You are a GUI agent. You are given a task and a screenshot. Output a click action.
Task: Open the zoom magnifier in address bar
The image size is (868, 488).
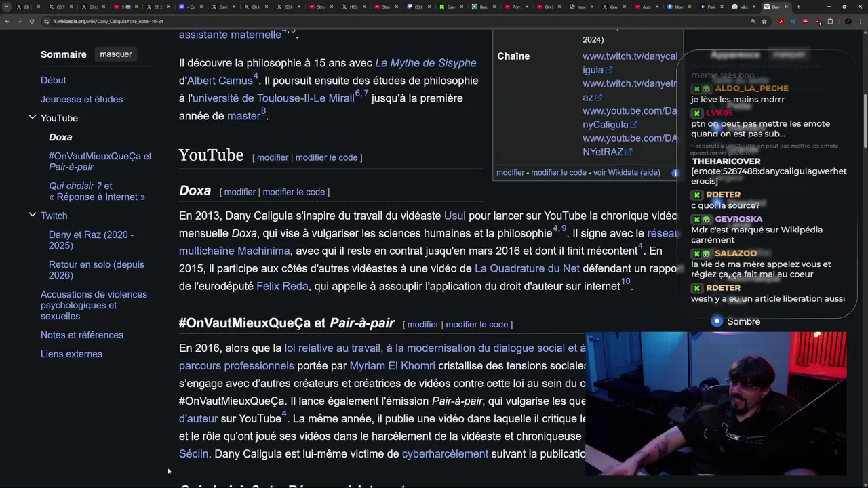tap(753, 21)
